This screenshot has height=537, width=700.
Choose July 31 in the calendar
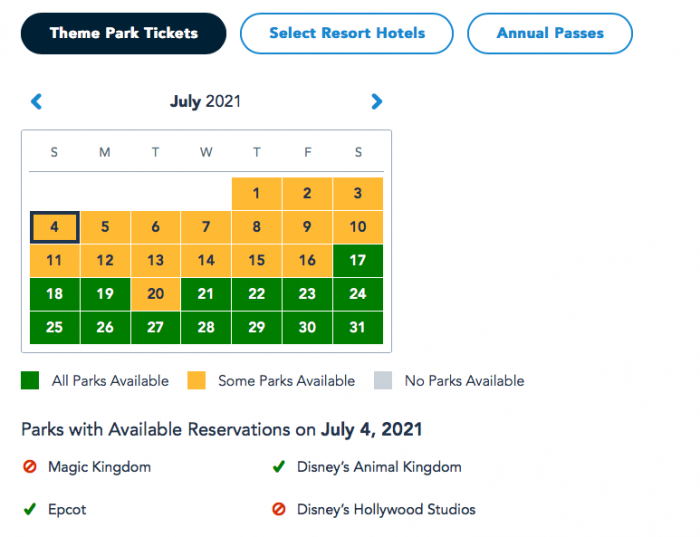coord(357,328)
